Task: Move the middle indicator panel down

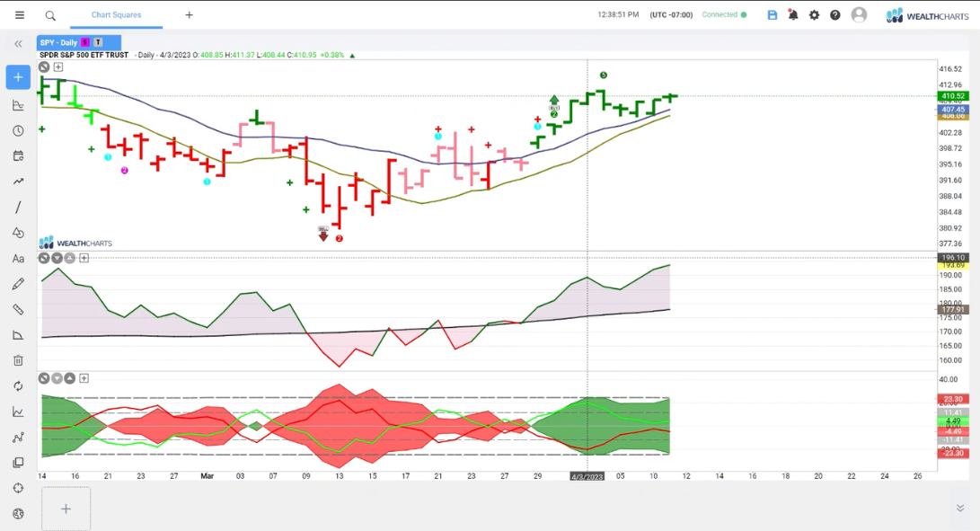Action: [x=57, y=258]
